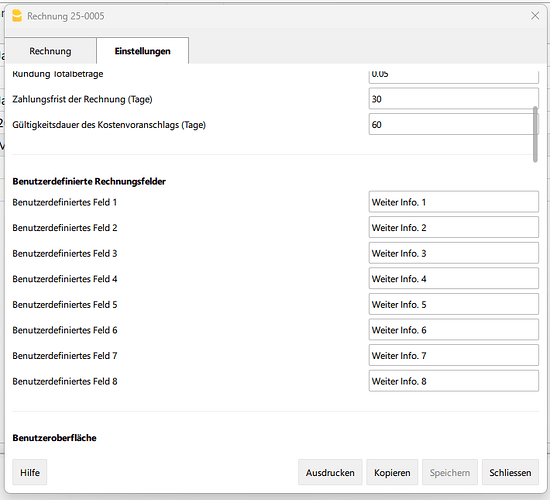Focus the Benutzerdefiniertes Feld 8 field
550x500 pixels.
454,381
